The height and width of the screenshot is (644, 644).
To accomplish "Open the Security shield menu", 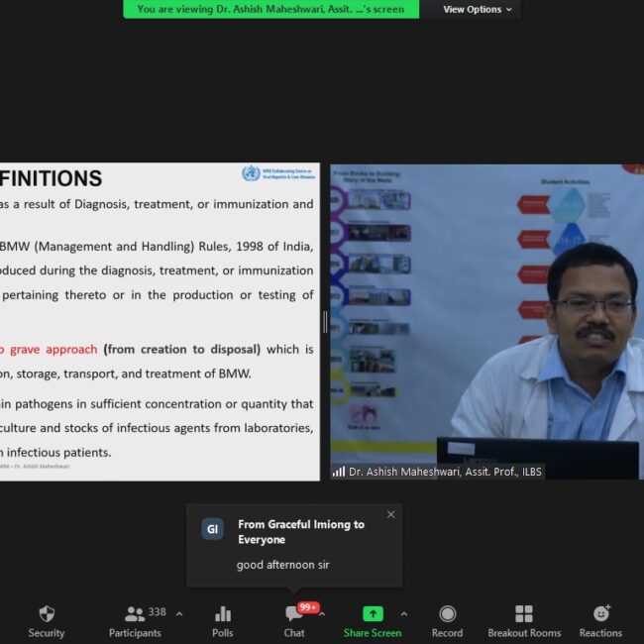I will [46, 621].
